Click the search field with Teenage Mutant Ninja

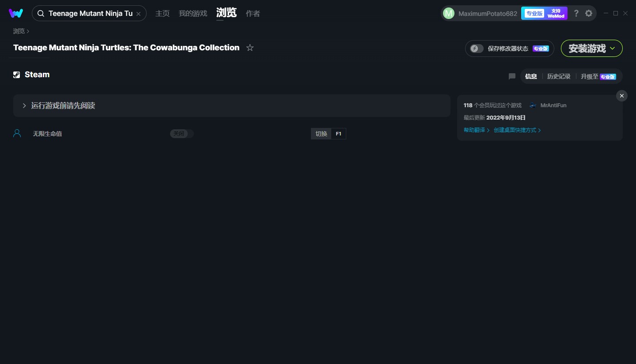click(89, 13)
